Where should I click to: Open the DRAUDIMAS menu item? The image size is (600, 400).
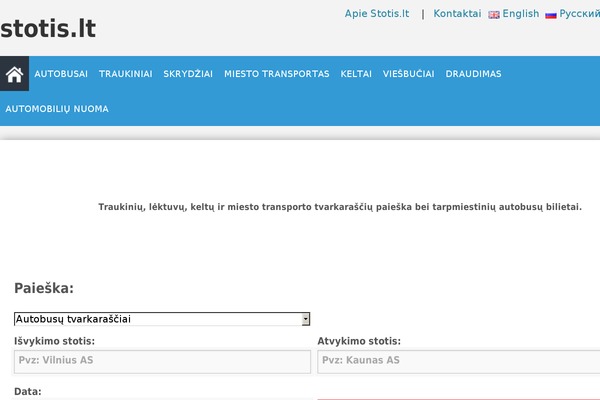point(473,74)
